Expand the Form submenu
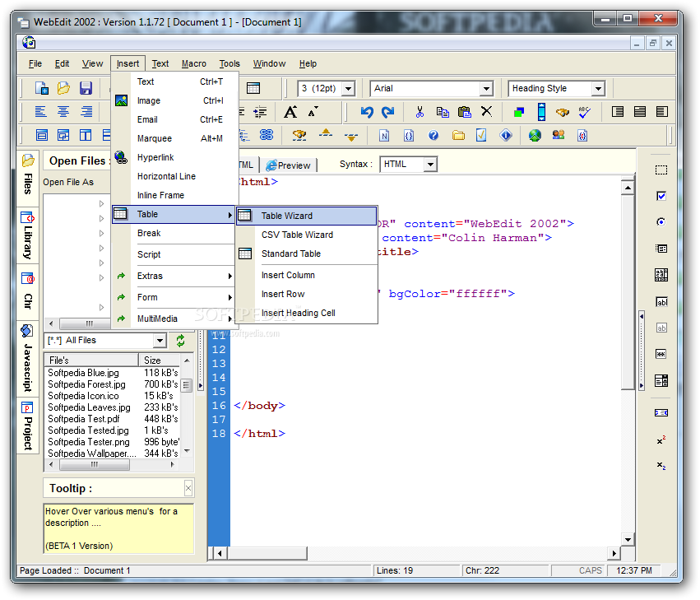 pos(174,298)
